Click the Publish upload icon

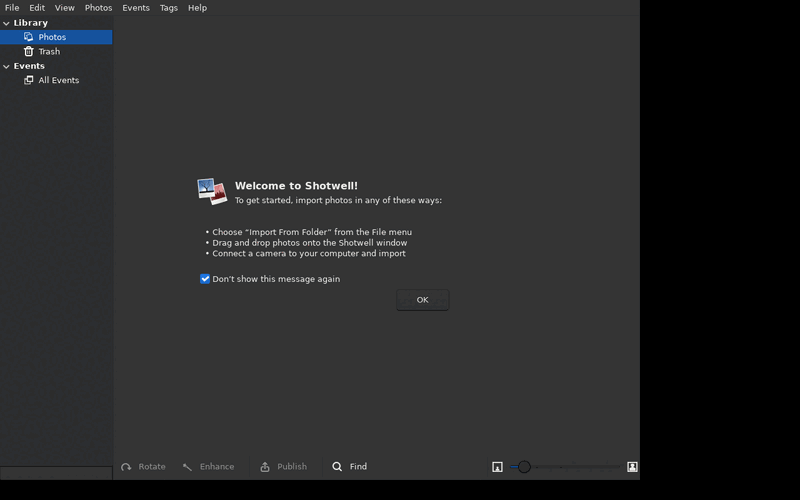tap(265, 467)
